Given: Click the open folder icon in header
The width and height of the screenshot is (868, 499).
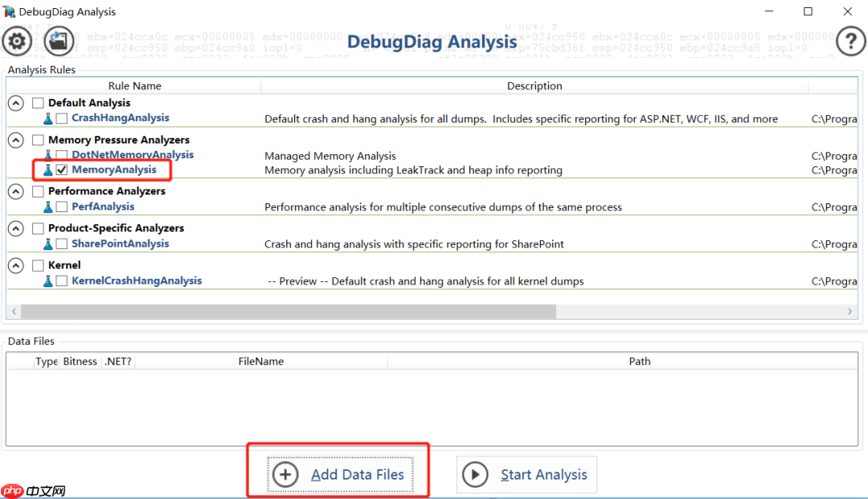Looking at the screenshot, I should click(x=59, y=41).
